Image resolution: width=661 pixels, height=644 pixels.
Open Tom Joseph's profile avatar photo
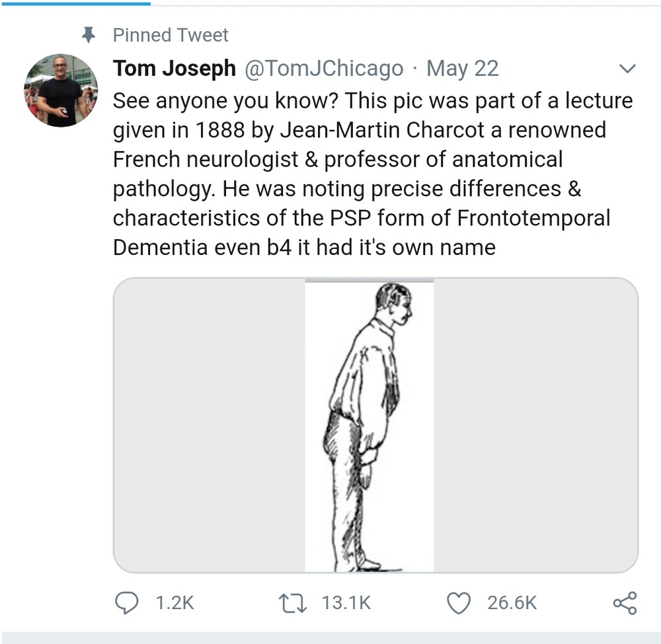tap(61, 90)
